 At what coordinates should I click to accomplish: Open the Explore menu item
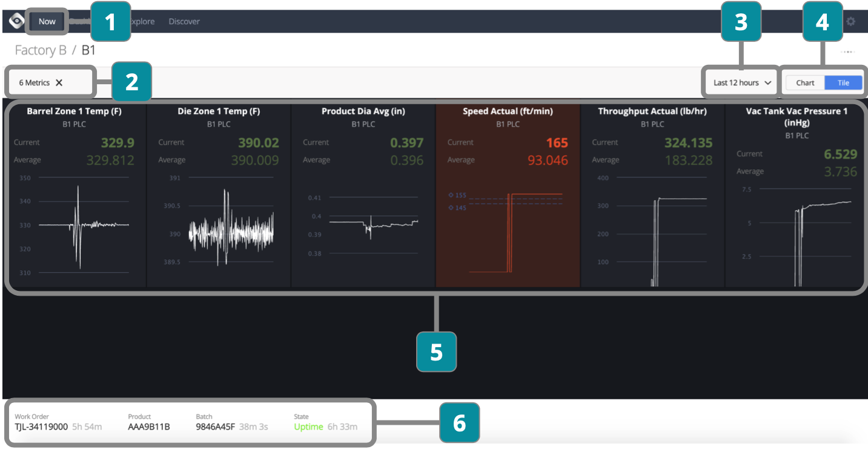pos(142,21)
